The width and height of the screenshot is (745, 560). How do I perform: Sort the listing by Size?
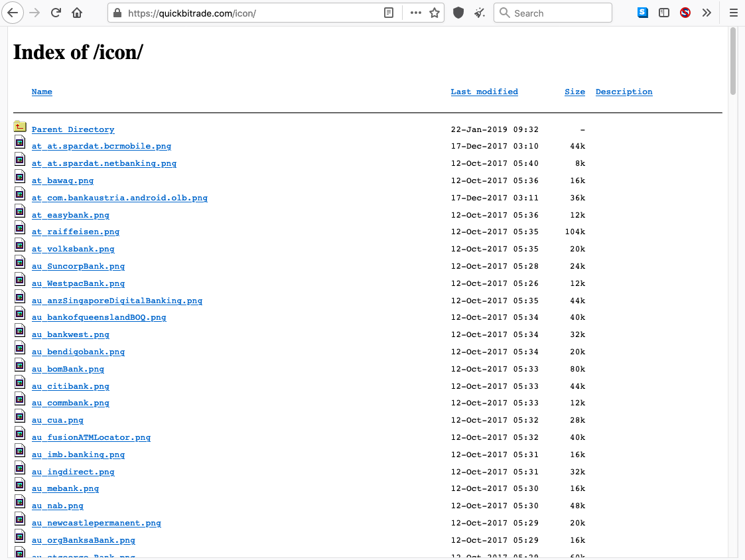tap(575, 92)
